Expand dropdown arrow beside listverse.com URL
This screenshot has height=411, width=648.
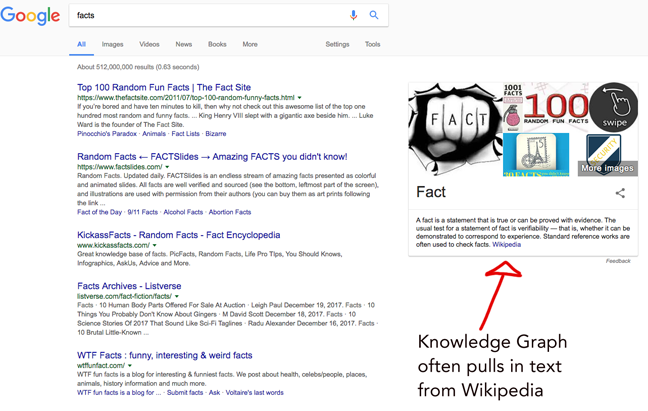(177, 297)
